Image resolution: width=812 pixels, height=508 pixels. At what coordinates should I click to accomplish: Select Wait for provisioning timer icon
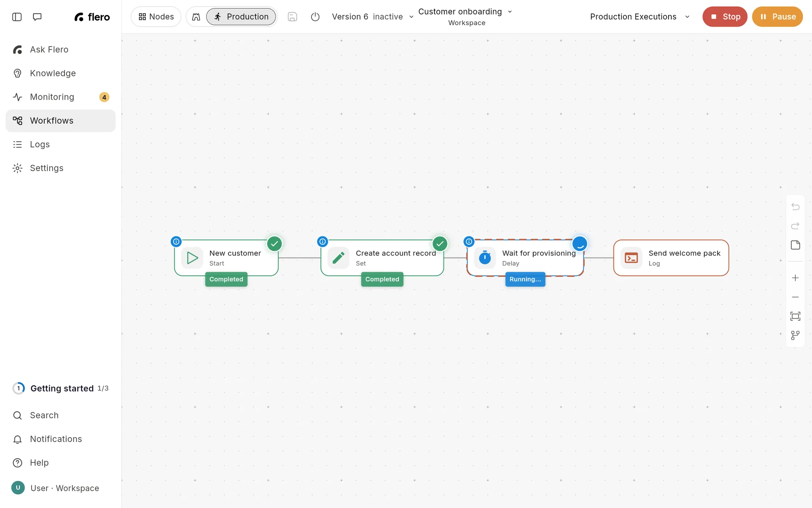click(485, 258)
